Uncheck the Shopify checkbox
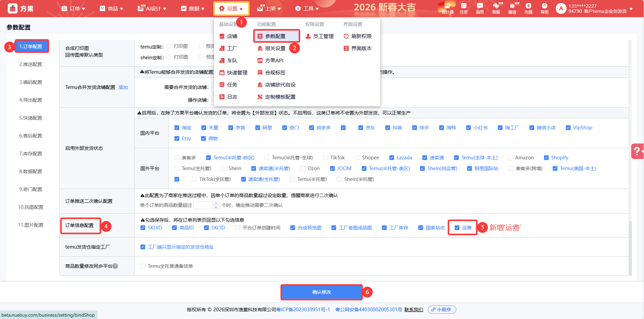 click(546, 158)
